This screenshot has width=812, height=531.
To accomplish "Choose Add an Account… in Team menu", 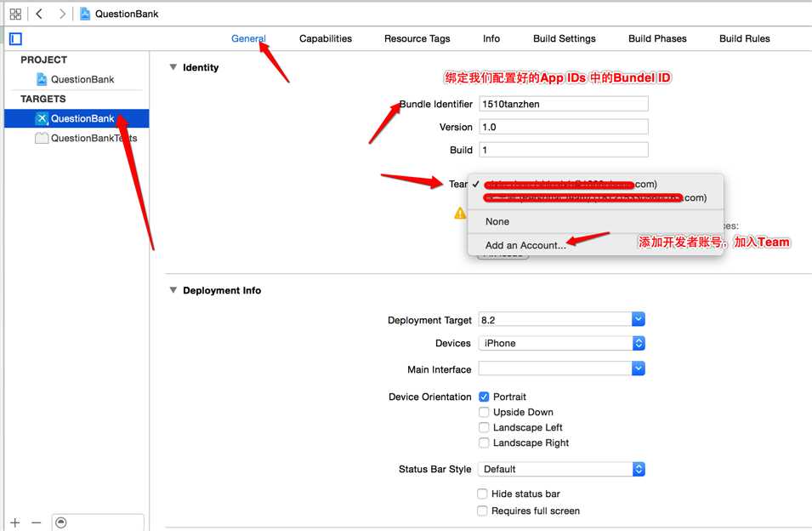I will (595, 245).
